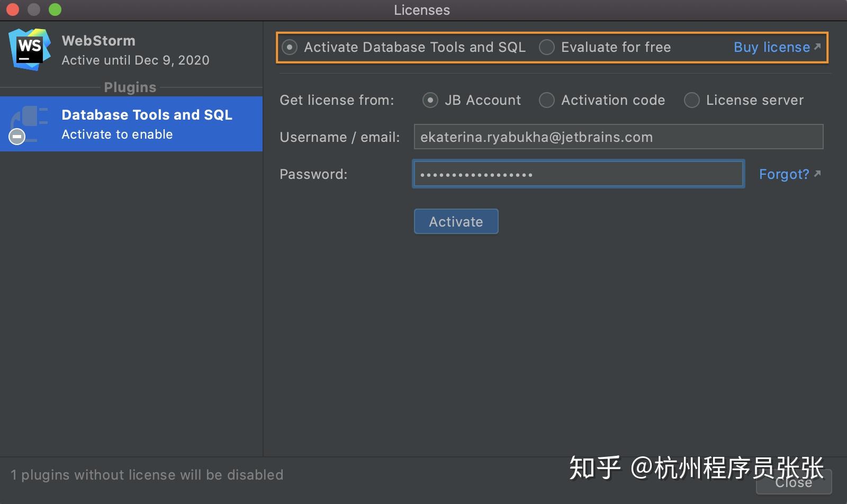The height and width of the screenshot is (504, 847).
Task: Click the 'Activate to enable' text
Action: [117, 134]
